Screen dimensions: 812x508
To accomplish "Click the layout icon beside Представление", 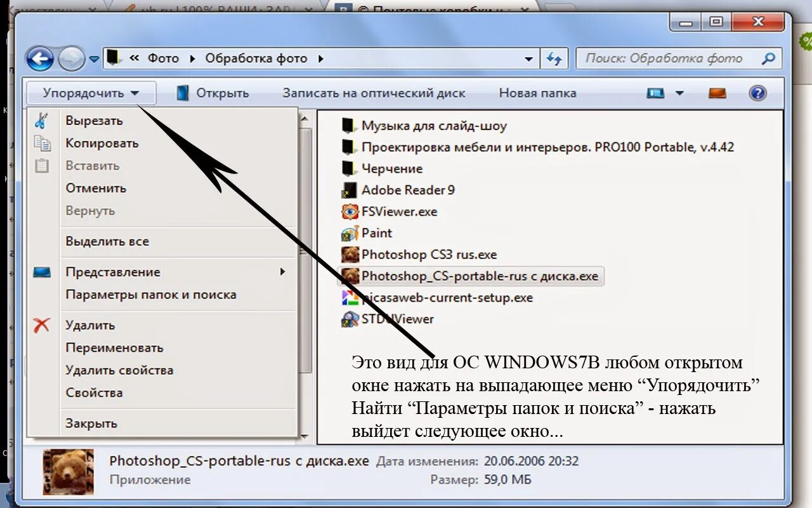I will pyautogui.click(x=42, y=272).
